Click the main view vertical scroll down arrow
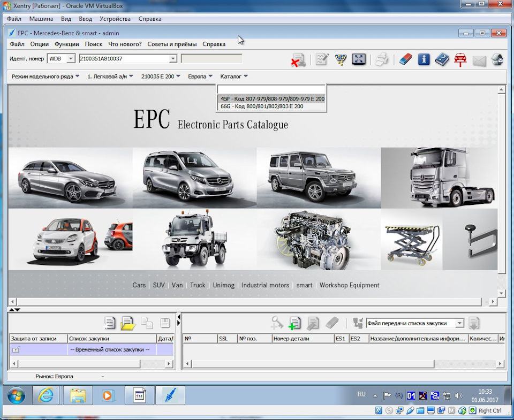The height and width of the screenshot is (420, 514). [x=501, y=293]
